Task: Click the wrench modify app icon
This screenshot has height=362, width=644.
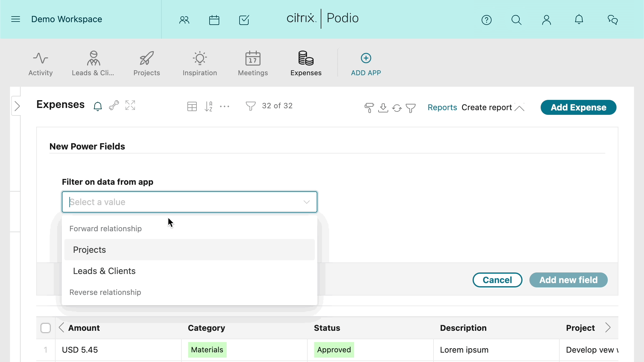Action: point(114,105)
